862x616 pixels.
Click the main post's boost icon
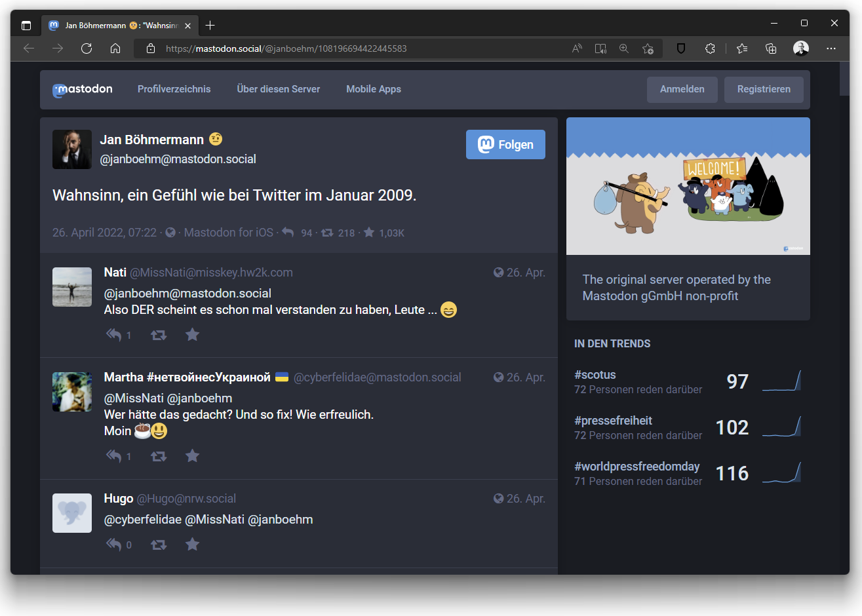pyautogui.click(x=327, y=233)
